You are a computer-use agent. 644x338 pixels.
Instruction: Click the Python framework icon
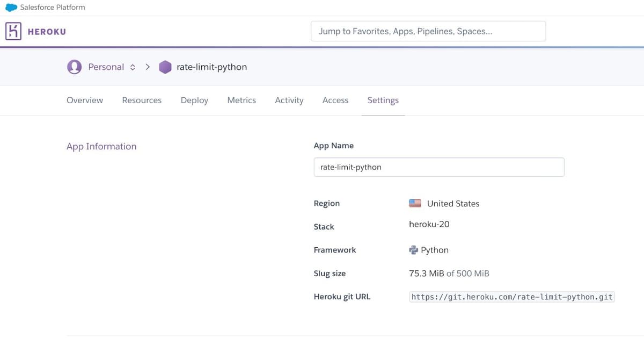[x=413, y=249]
